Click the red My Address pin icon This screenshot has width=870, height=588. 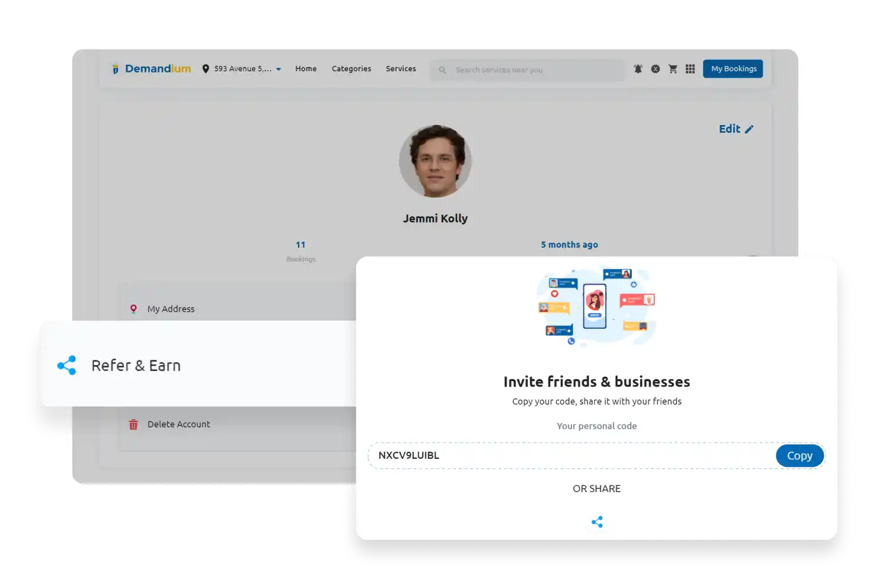(x=133, y=308)
